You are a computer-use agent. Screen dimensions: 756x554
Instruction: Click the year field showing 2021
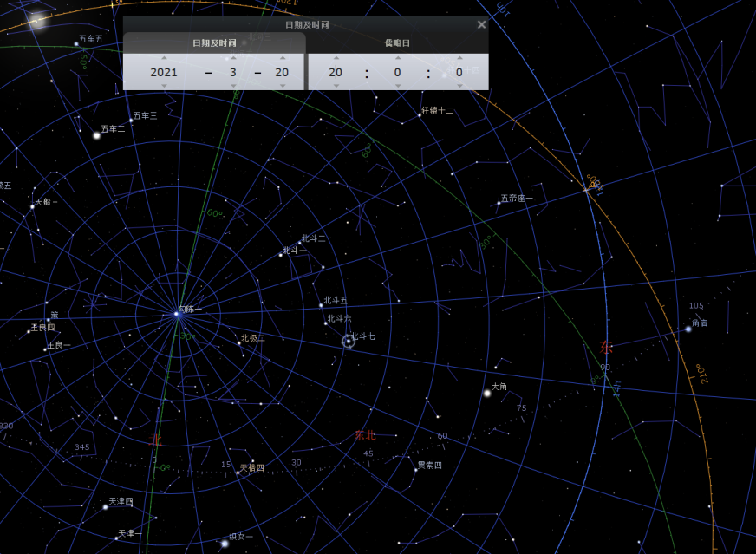(x=164, y=72)
